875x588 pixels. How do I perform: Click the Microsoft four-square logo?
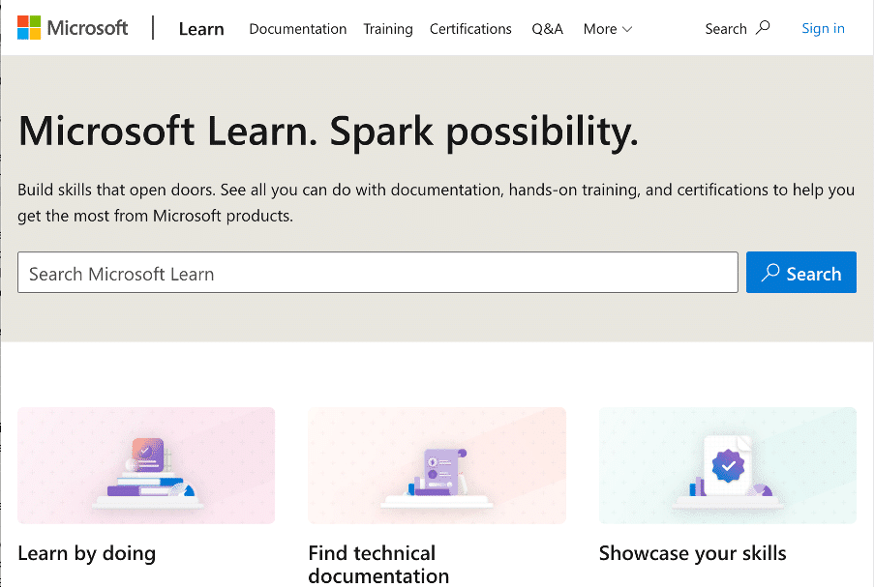point(29,28)
